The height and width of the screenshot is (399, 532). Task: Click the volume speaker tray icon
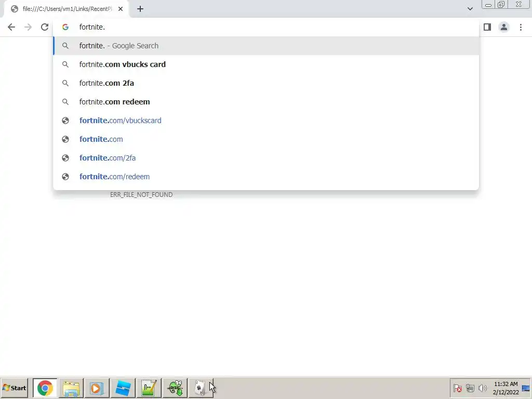coord(482,388)
